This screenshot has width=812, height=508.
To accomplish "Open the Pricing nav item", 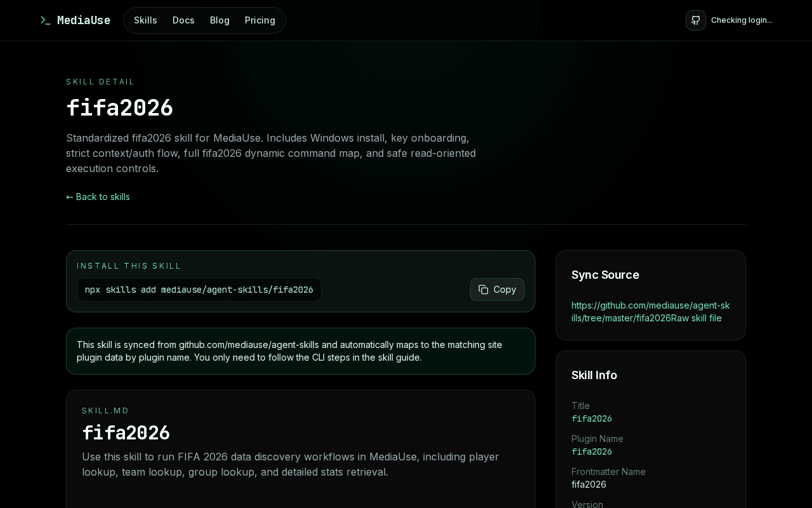I will pos(260,20).
